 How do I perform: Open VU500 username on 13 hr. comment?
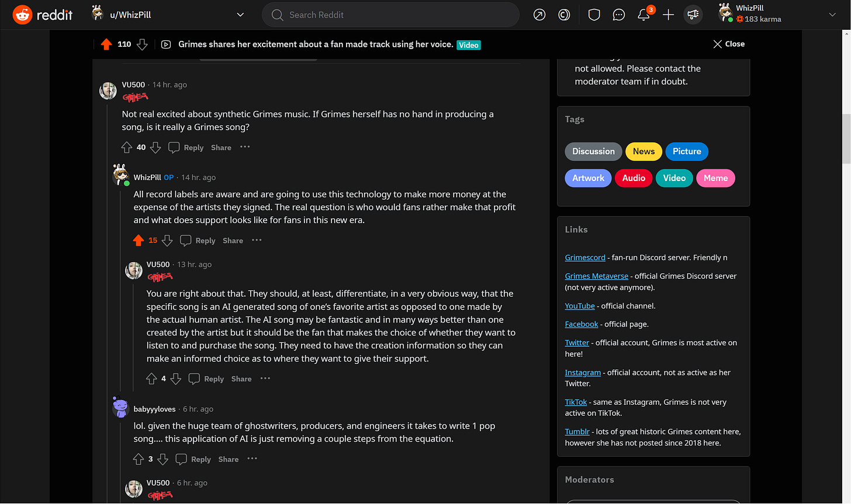158,265
